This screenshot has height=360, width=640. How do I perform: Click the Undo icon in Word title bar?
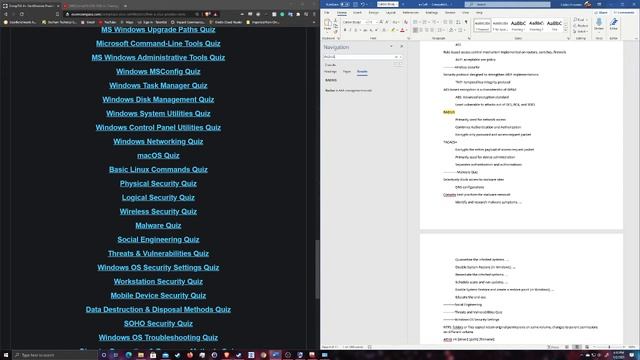pyautogui.click(x=362, y=4)
